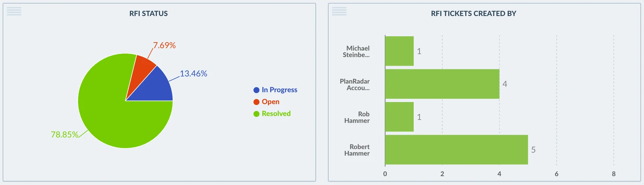The width and height of the screenshot is (644, 185).
Task: Select the Rob Hammer bar
Action: pyautogui.click(x=399, y=117)
